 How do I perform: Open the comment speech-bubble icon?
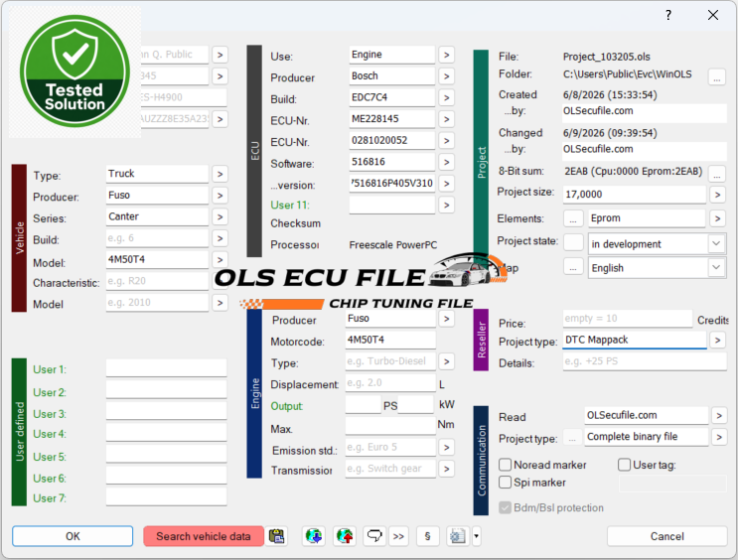coord(374,536)
